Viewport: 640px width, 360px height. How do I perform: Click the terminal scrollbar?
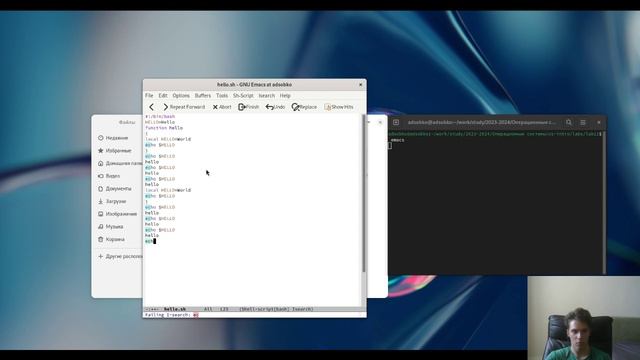[604, 202]
